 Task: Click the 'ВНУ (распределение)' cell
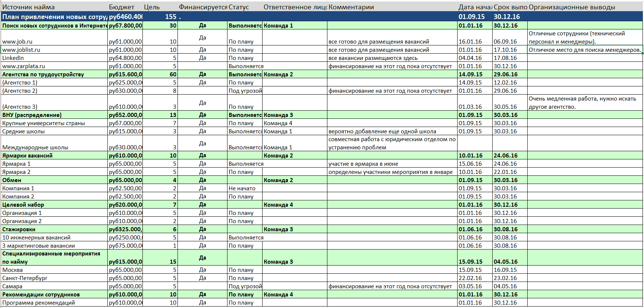54,115
